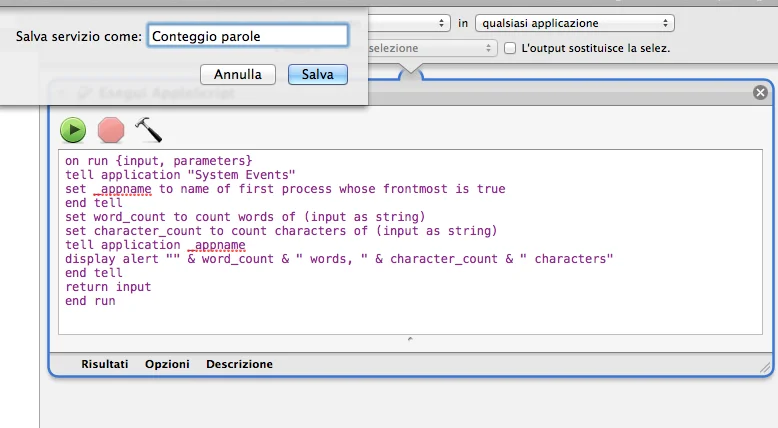Open the dimmed "selezione" dropdown
Viewport: 778px width, 428px height.
[x=432, y=48]
